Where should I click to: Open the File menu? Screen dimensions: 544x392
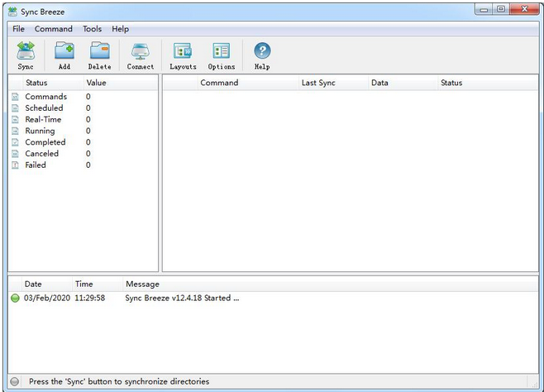tap(18, 29)
